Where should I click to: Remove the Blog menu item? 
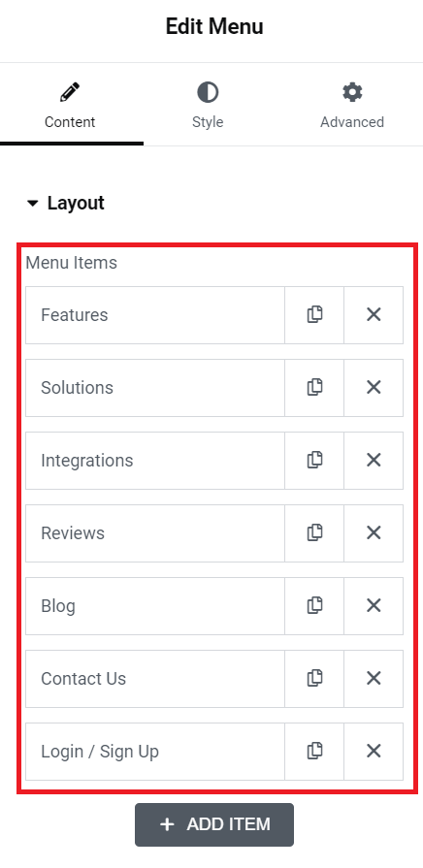374,606
